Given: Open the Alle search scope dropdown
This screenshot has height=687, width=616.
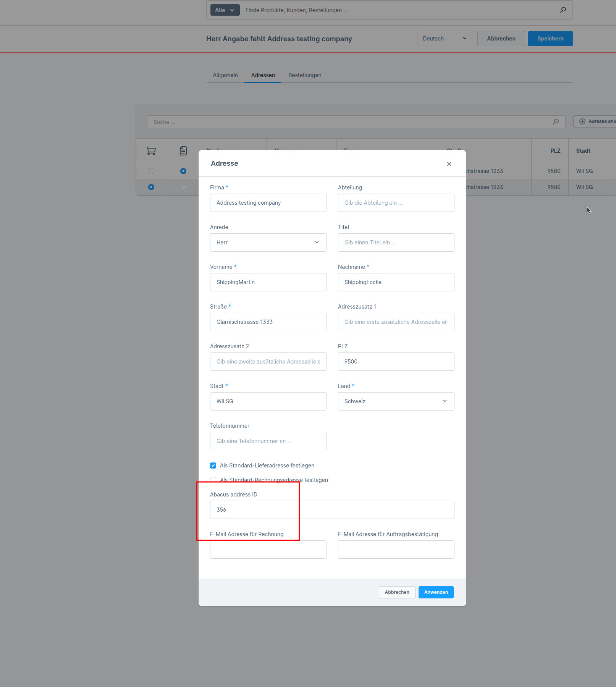Looking at the screenshot, I should pyautogui.click(x=225, y=10).
